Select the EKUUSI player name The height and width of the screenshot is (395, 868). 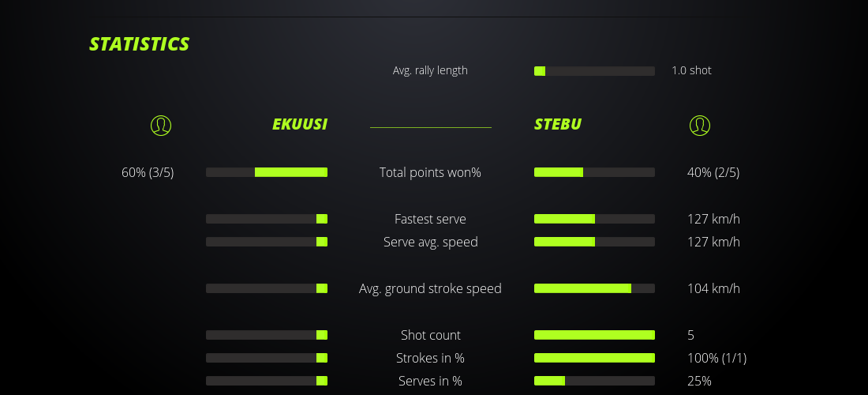tap(300, 124)
